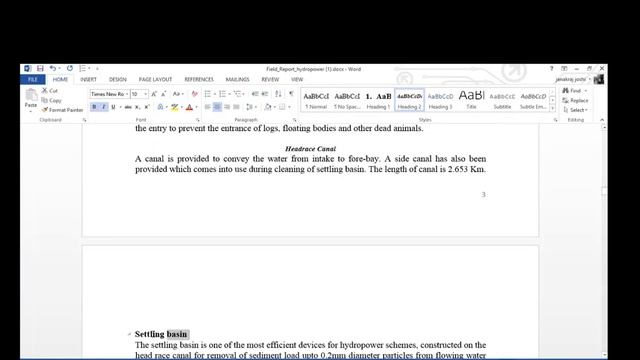This screenshot has width=640, height=360.
Task: Click the Find button
Action: (x=571, y=91)
